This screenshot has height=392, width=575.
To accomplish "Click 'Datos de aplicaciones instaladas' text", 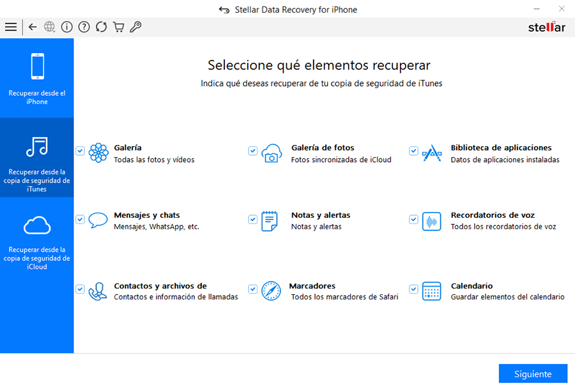I will (505, 160).
